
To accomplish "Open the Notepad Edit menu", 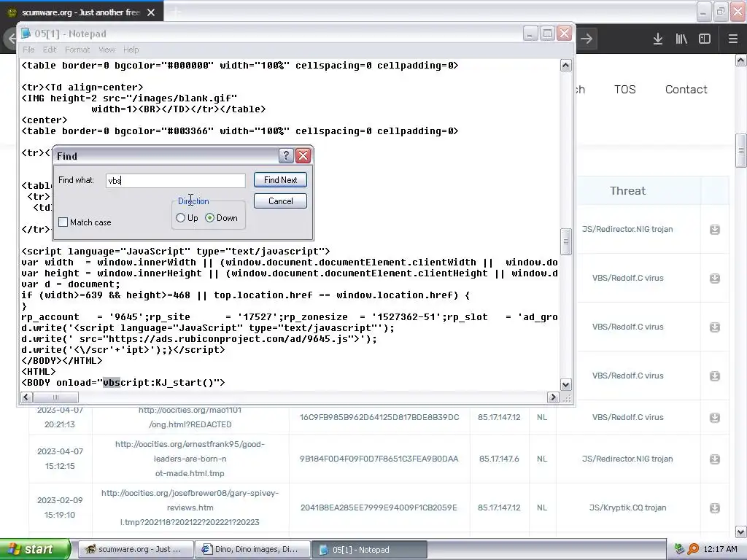I will (50, 50).
